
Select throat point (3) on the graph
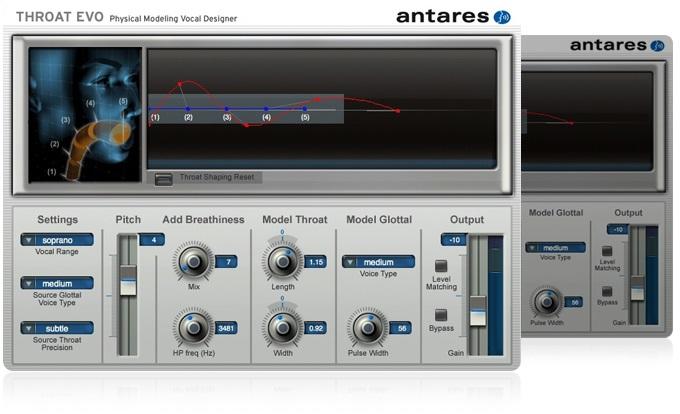click(x=227, y=109)
